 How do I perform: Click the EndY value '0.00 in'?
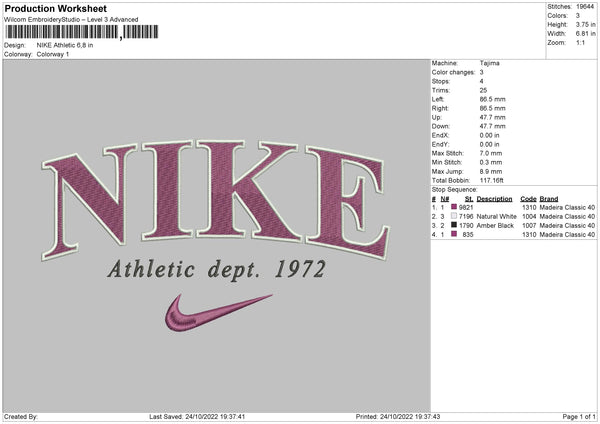click(x=489, y=144)
